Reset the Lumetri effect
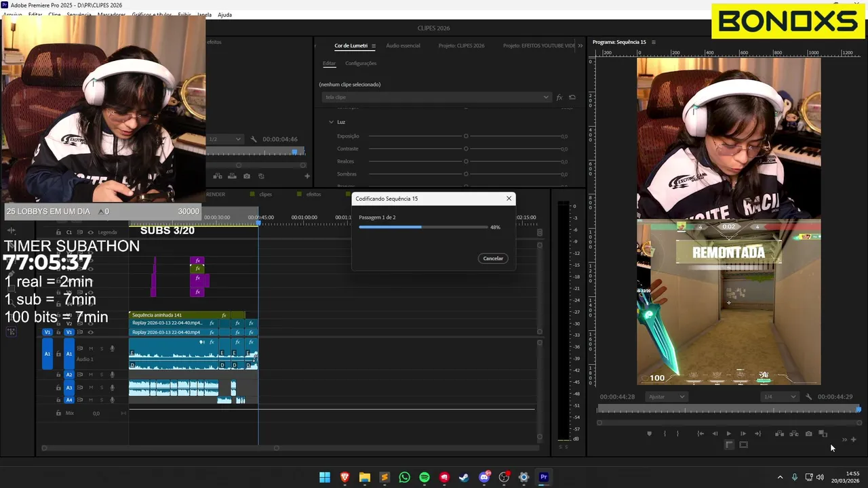 click(572, 98)
